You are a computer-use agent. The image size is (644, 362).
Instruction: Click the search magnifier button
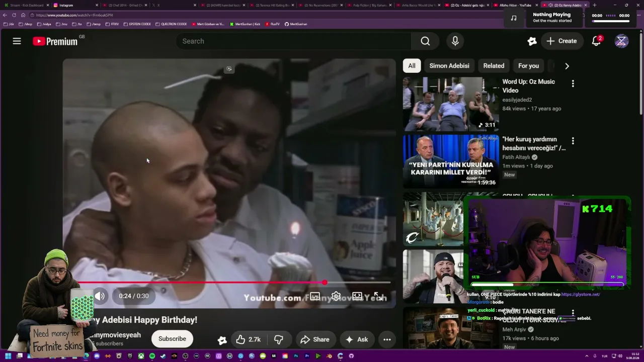[425, 41]
